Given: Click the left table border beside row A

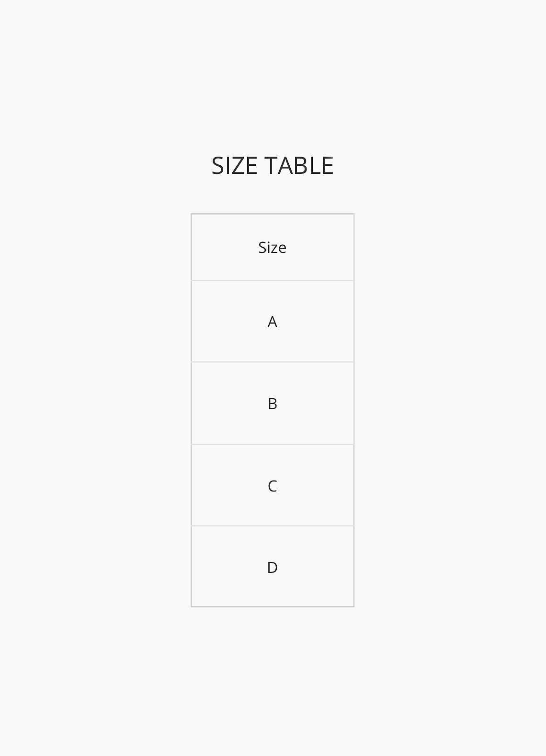Looking at the screenshot, I should click(191, 321).
